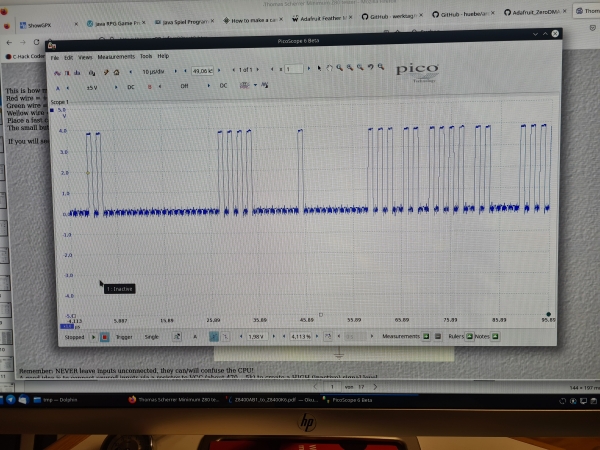The height and width of the screenshot is (450, 600).
Task: Click the Notes icon button
Action: 495,337
